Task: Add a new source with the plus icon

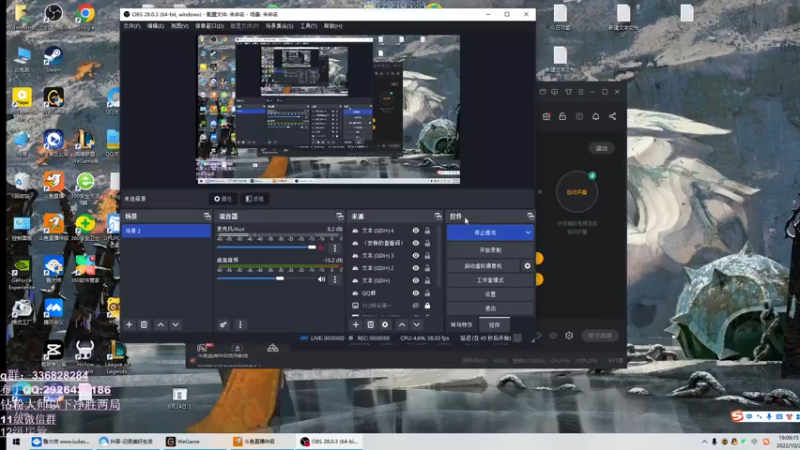Action: (x=356, y=324)
